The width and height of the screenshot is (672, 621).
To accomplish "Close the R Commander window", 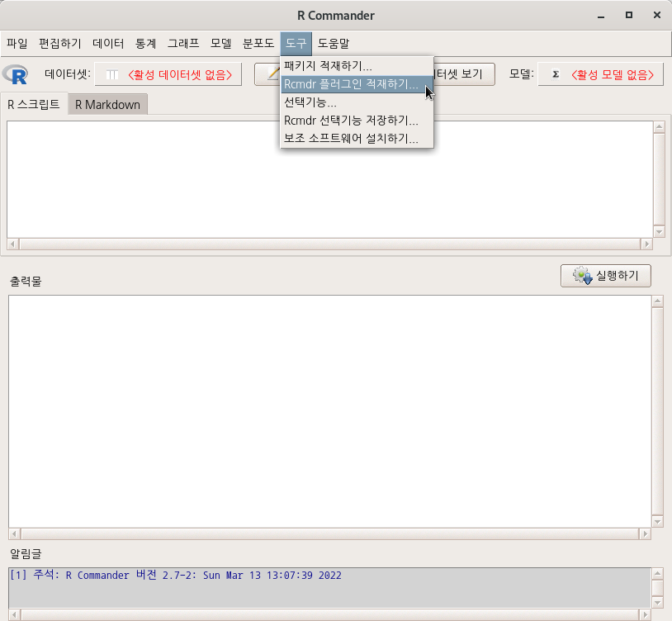I will point(656,15).
